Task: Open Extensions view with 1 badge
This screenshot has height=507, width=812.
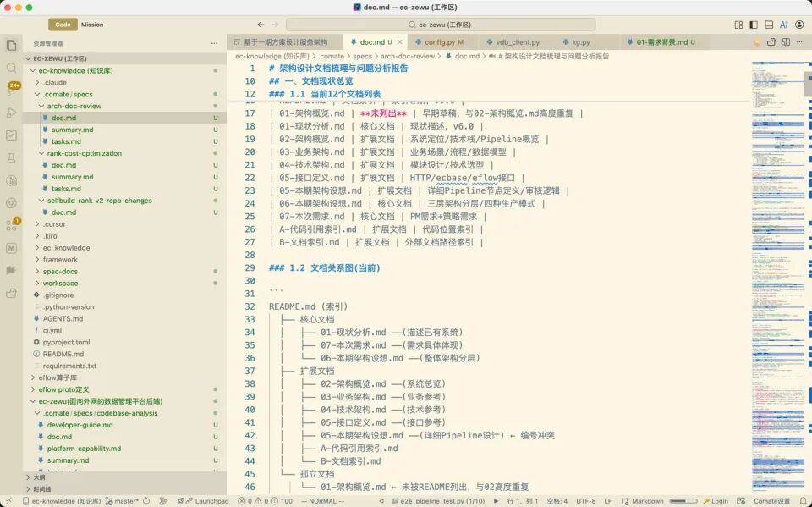Action: (x=11, y=225)
